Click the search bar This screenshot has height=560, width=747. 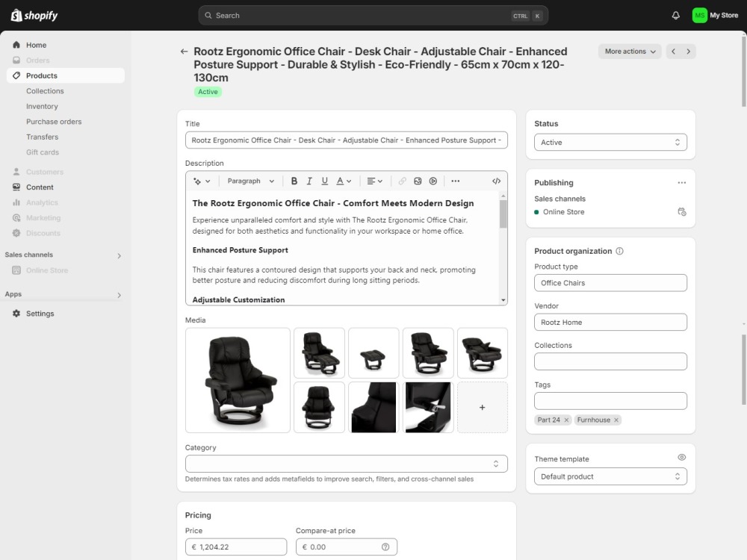coord(373,15)
